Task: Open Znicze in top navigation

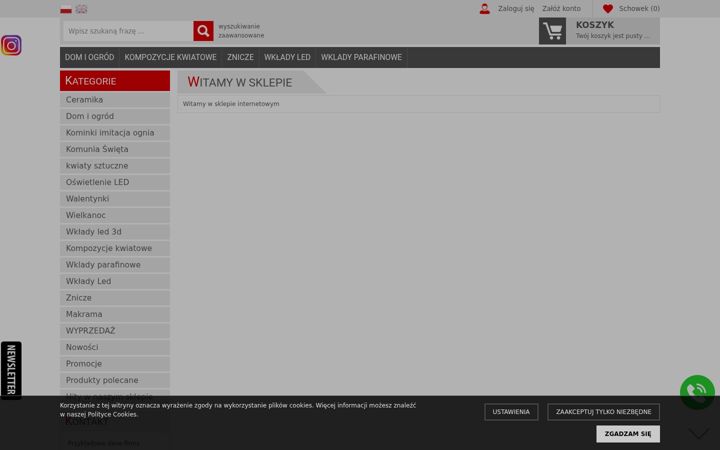Action: point(240,57)
